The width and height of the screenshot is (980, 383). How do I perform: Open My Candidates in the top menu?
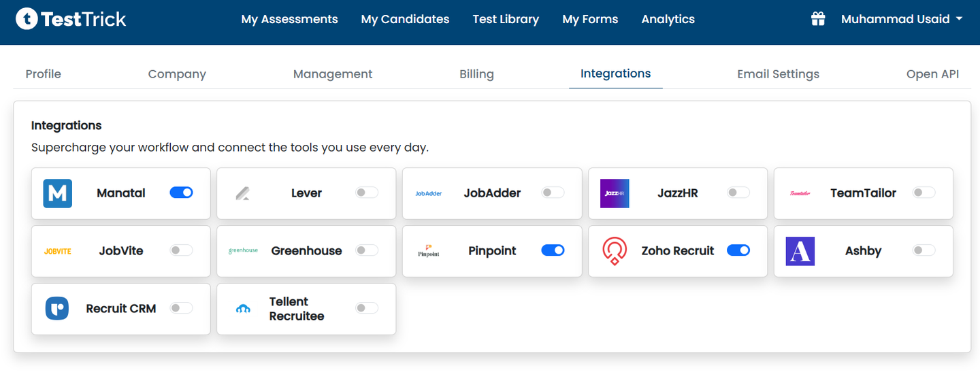pyautogui.click(x=405, y=19)
